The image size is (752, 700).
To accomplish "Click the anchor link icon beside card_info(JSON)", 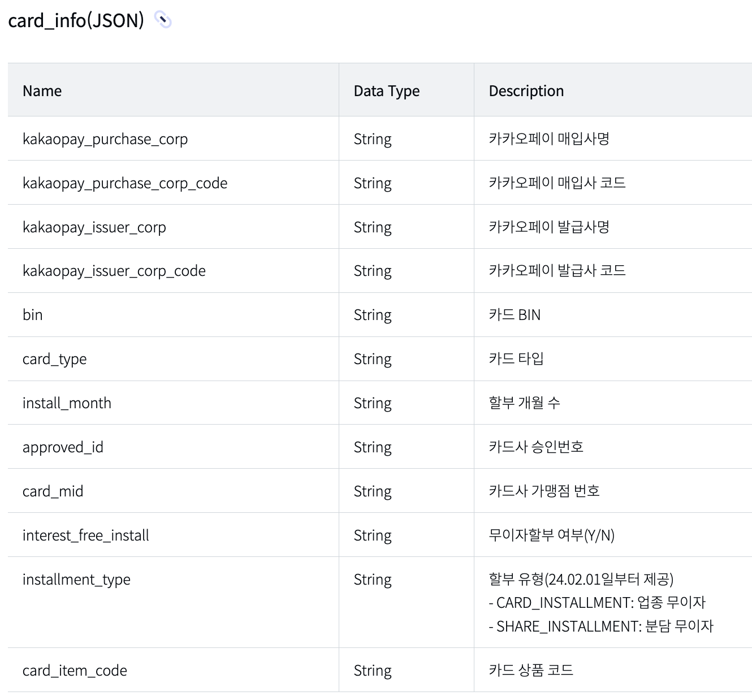I will point(163,20).
